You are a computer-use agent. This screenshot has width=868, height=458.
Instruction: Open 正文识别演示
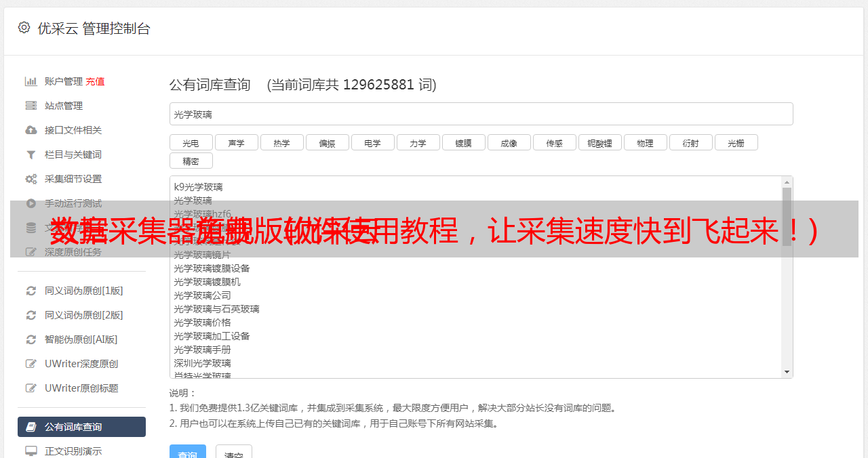[73, 451]
